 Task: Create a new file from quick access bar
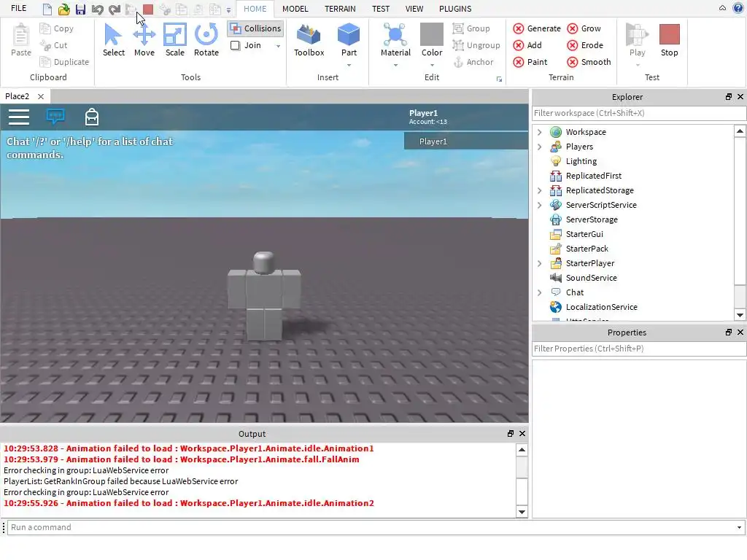[x=47, y=9]
